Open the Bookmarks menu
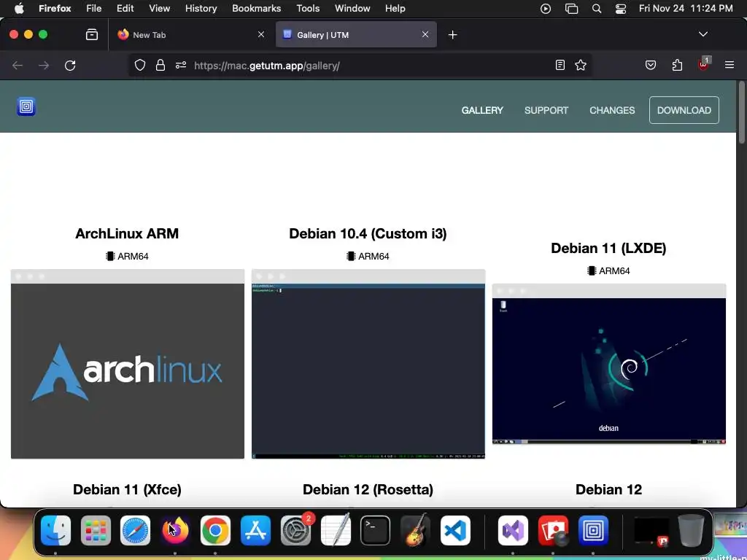This screenshot has height=560, width=747. [x=256, y=9]
